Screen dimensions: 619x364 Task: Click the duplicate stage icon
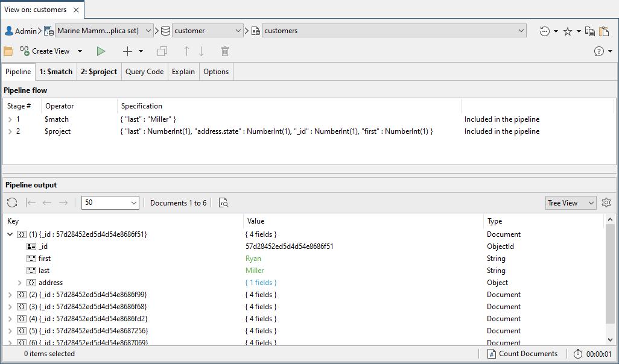162,51
